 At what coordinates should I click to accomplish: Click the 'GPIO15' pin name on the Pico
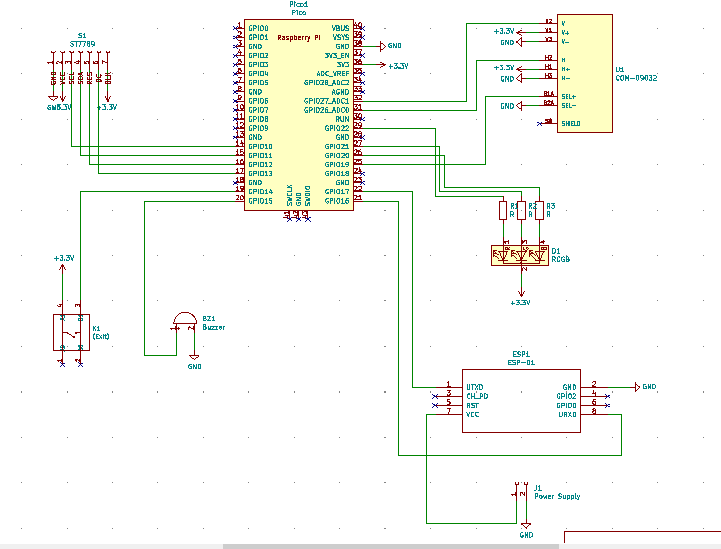[x=260, y=201]
